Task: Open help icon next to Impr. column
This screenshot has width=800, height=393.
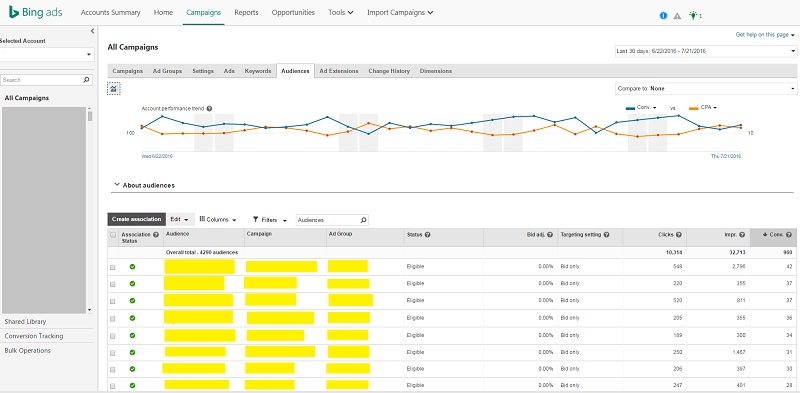Action: click(742, 235)
